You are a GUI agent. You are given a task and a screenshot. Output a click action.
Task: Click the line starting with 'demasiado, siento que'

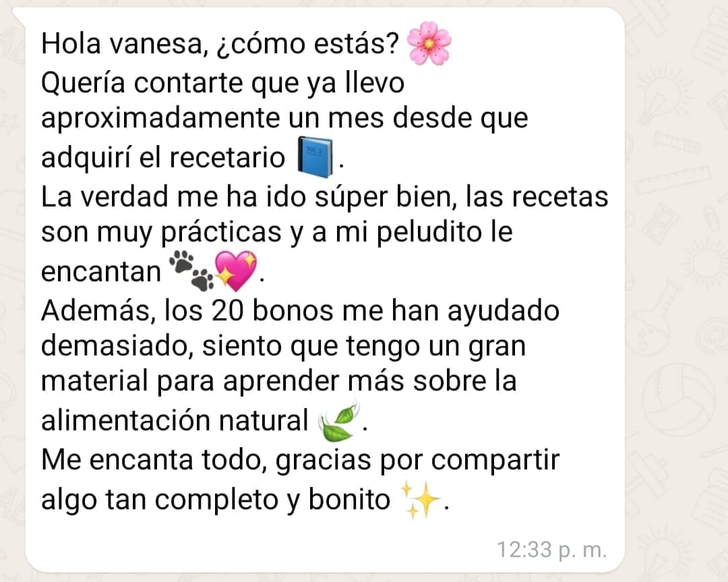[283, 347]
